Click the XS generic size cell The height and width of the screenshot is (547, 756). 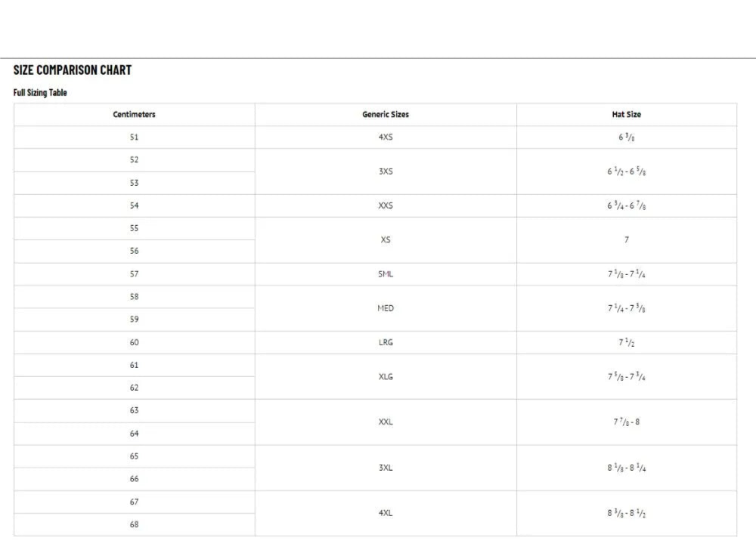coord(386,240)
